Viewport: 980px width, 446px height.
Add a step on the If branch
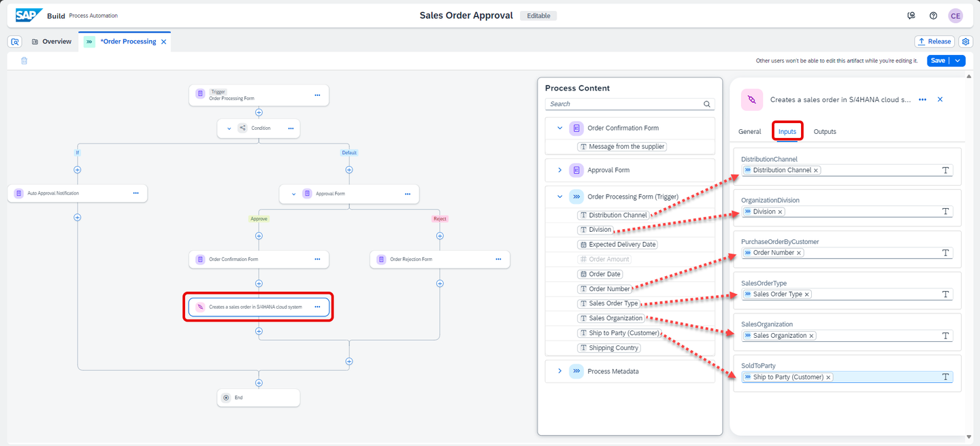77,170
